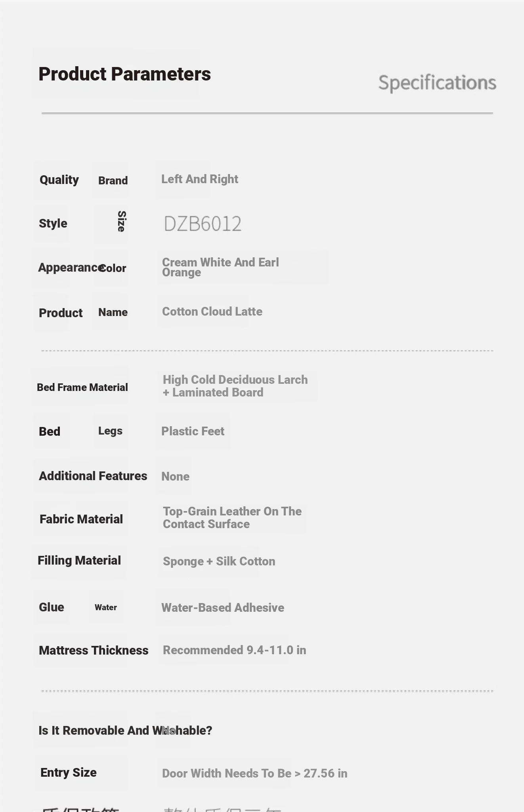Click the Sponge + Silk Cotton value
Image resolution: width=524 pixels, height=812 pixels.
pos(219,561)
